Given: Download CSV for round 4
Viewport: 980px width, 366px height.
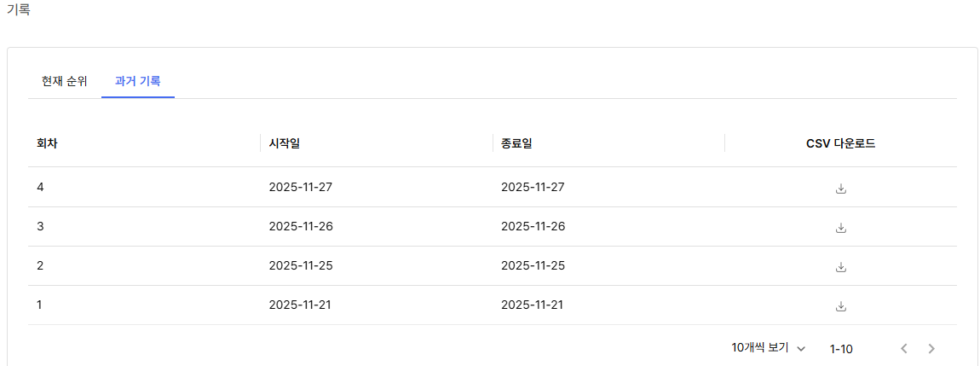Looking at the screenshot, I should coord(840,189).
